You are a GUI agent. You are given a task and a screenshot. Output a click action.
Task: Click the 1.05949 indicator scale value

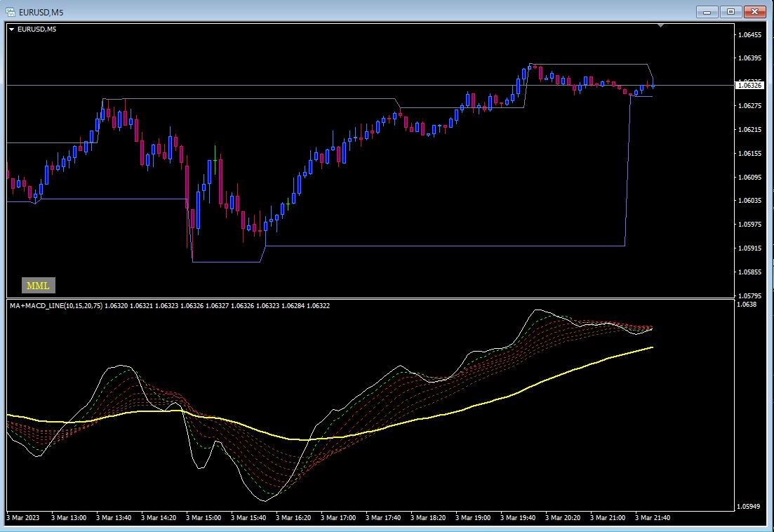pyautogui.click(x=749, y=506)
